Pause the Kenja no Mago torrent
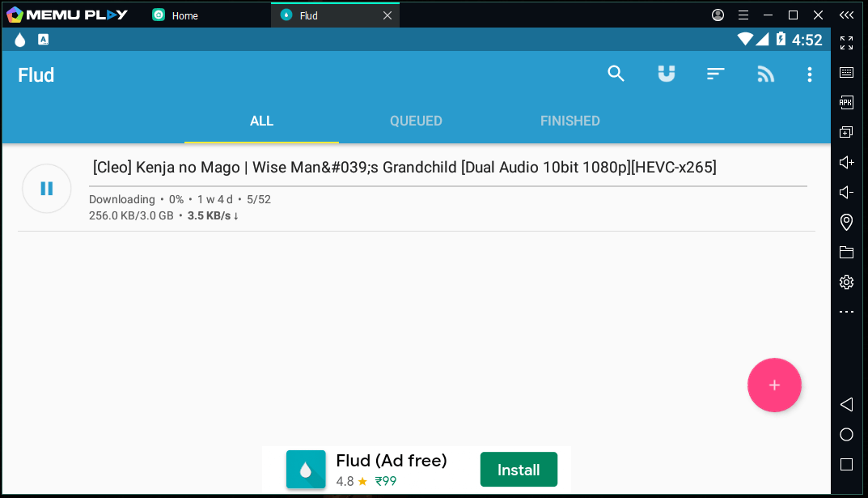 point(46,189)
